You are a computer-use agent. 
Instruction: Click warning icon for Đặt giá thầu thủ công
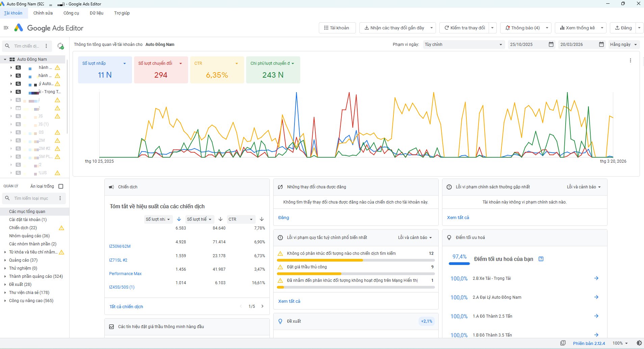(x=280, y=267)
